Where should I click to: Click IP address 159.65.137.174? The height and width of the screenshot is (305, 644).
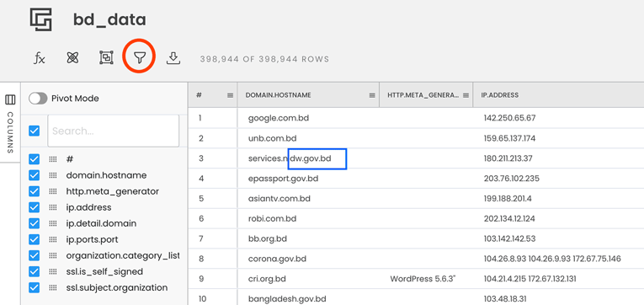point(509,138)
